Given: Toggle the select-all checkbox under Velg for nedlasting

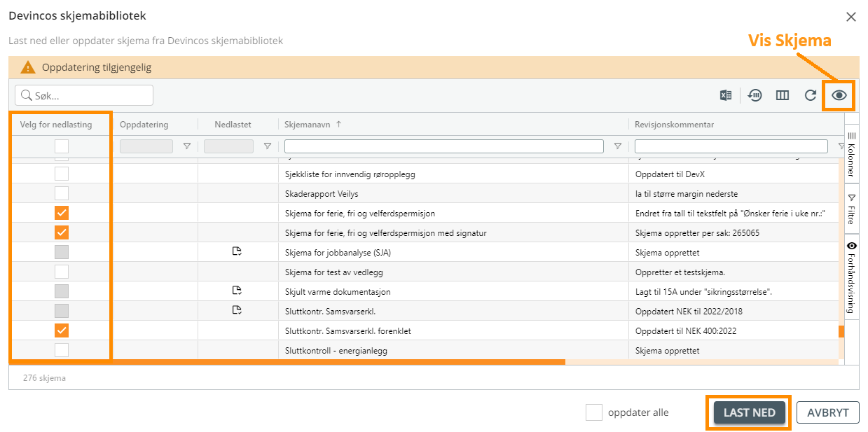Looking at the screenshot, I should click(x=62, y=146).
